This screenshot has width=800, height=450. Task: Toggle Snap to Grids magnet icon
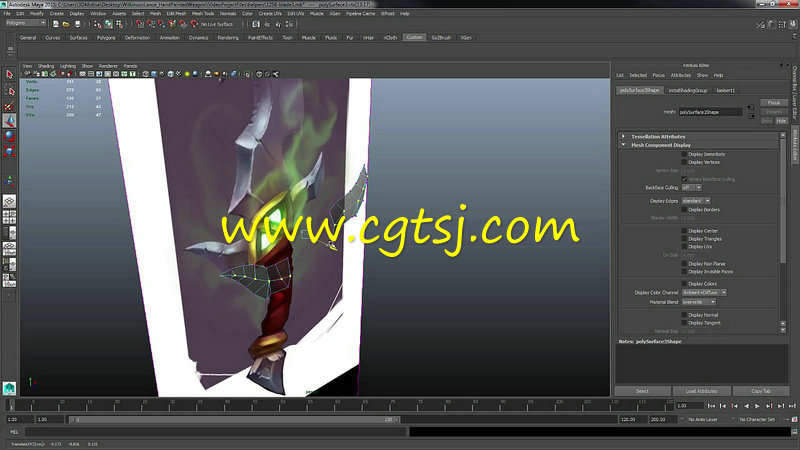pos(140,24)
